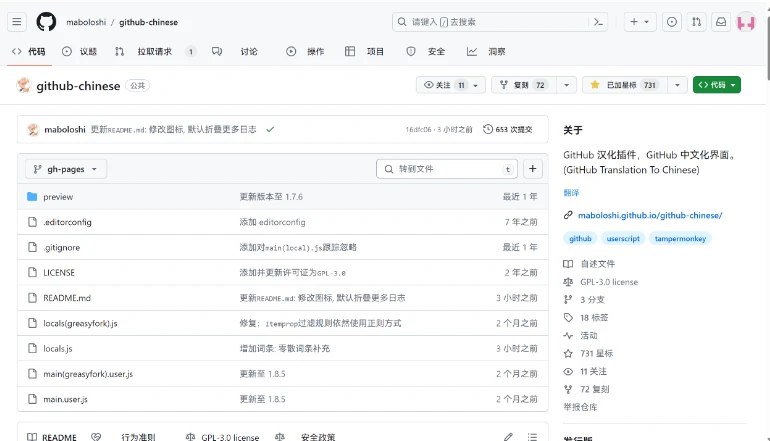The height and width of the screenshot is (441, 770).
Task: Open the 操作 actions tab
Action: pos(305,51)
